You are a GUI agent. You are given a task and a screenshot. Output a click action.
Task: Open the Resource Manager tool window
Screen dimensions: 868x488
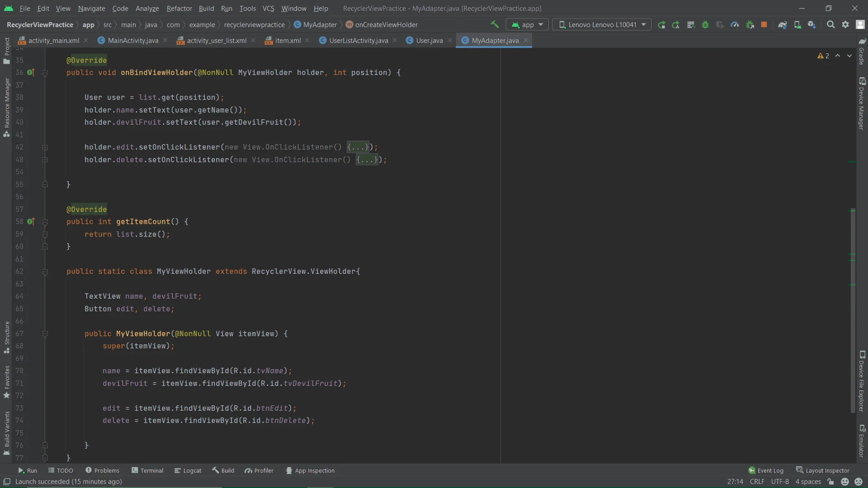coord(7,107)
